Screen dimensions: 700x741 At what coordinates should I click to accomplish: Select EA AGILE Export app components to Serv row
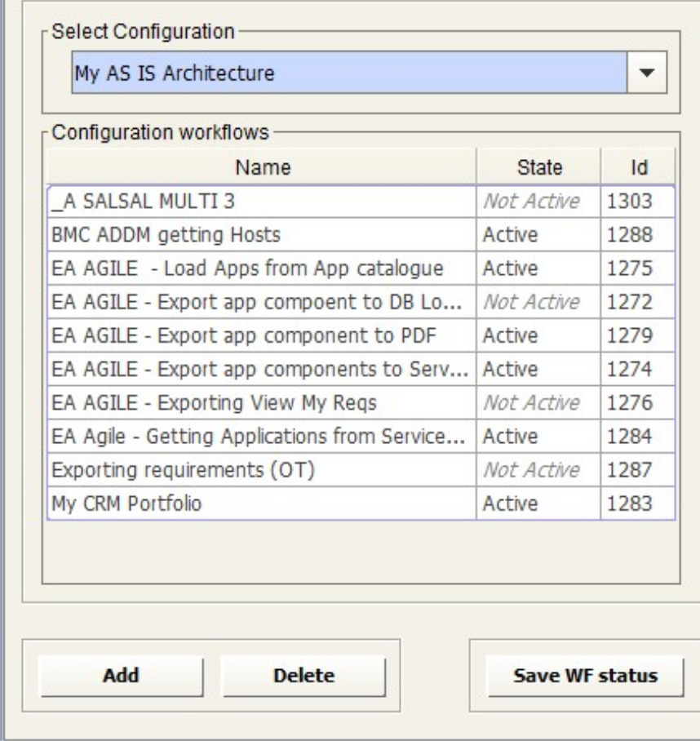[x=262, y=370]
